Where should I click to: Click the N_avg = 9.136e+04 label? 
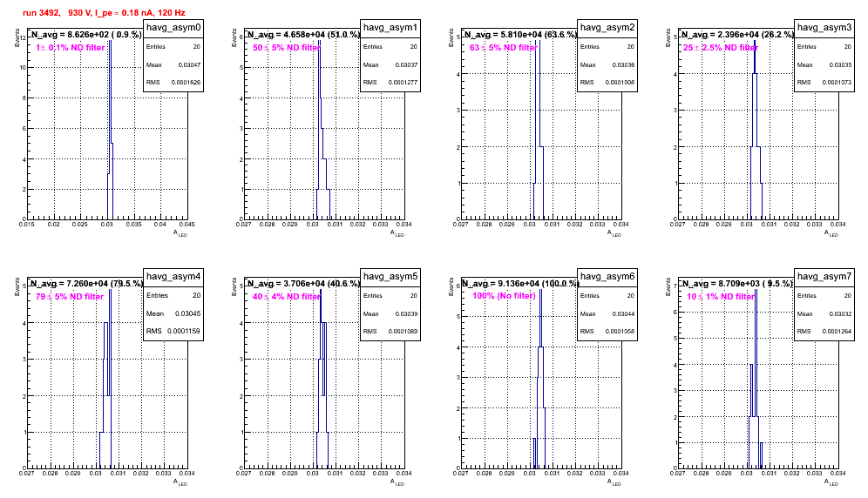(520, 283)
